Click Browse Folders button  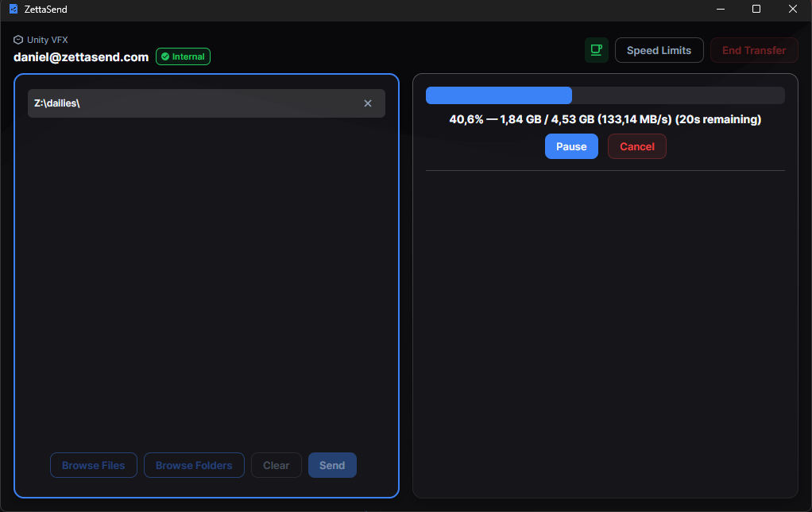pyautogui.click(x=194, y=465)
